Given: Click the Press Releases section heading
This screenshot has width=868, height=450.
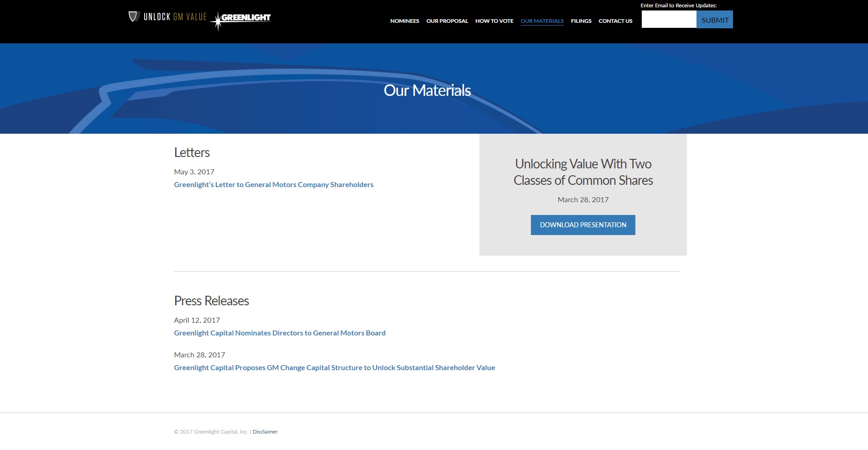Looking at the screenshot, I should (211, 301).
